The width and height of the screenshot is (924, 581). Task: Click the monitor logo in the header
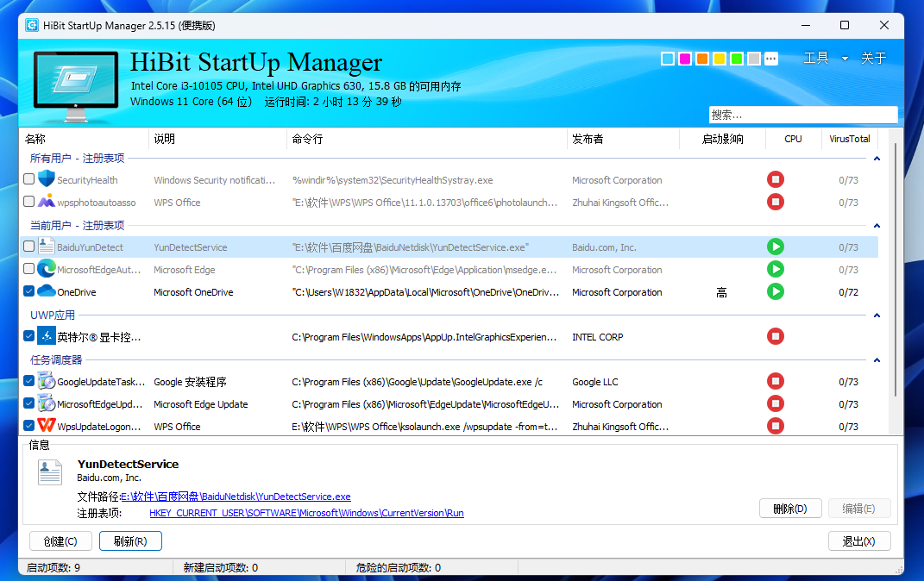tap(76, 86)
